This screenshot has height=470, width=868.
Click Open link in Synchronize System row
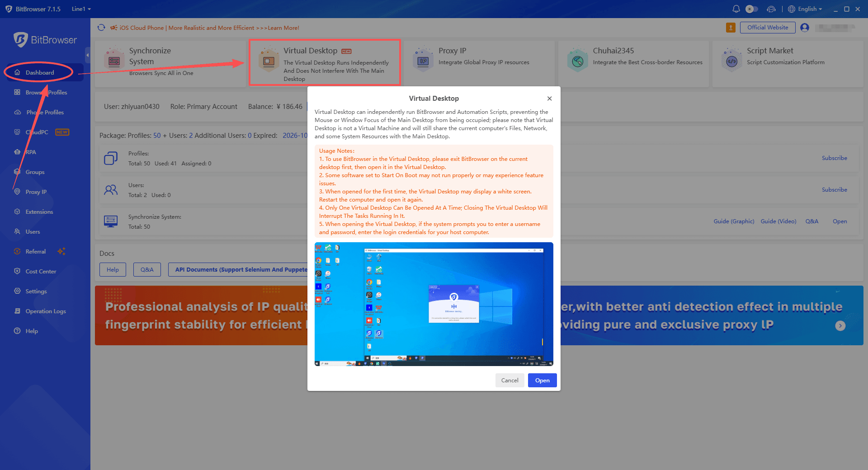[840, 221]
